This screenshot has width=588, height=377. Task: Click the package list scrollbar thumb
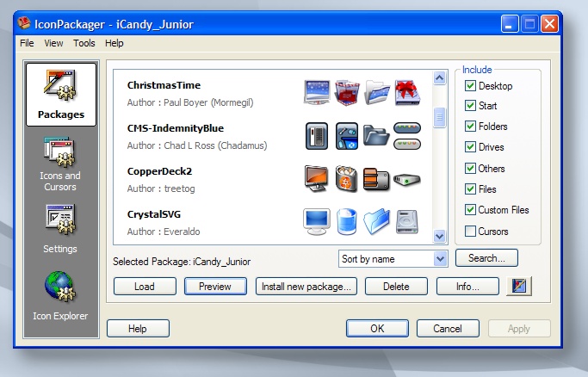pyautogui.click(x=440, y=117)
